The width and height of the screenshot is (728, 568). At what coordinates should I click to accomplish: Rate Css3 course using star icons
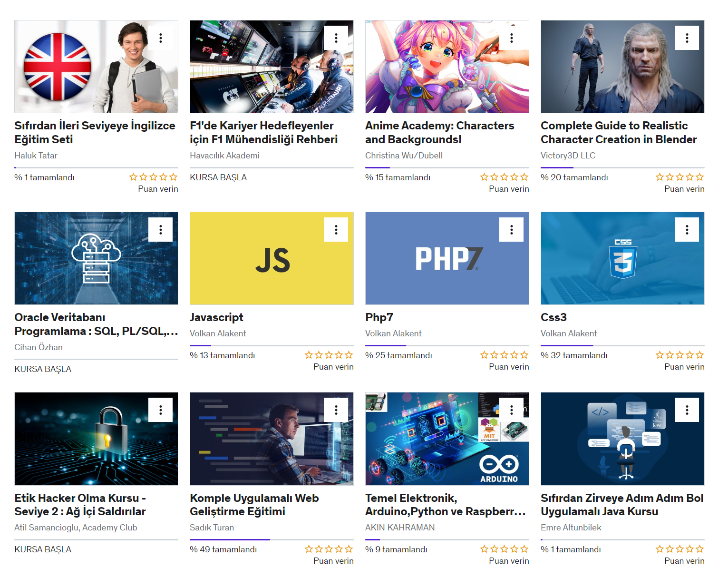680,355
